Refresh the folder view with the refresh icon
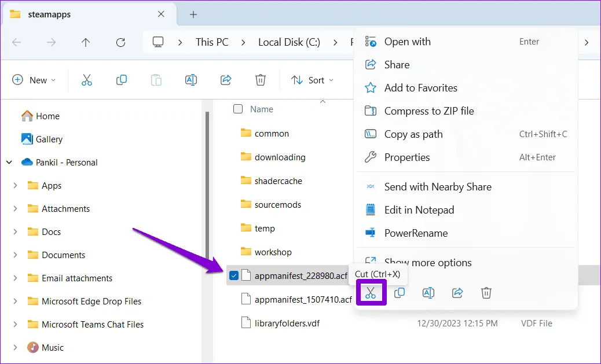Screen dimensions: 601x364 (120, 42)
